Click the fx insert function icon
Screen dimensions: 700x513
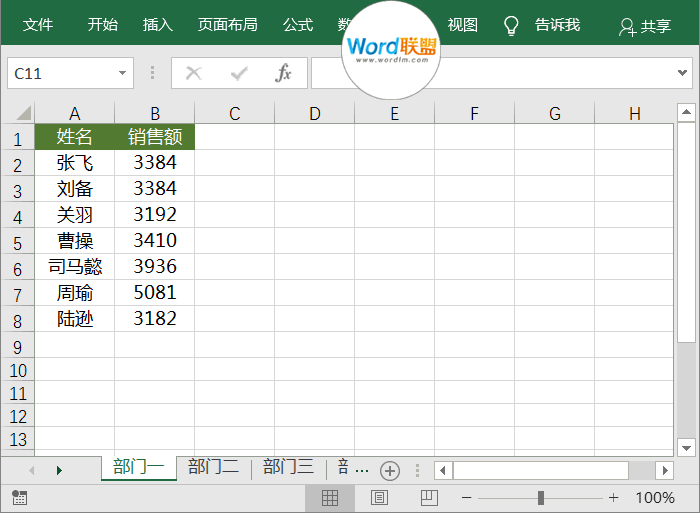(x=283, y=73)
